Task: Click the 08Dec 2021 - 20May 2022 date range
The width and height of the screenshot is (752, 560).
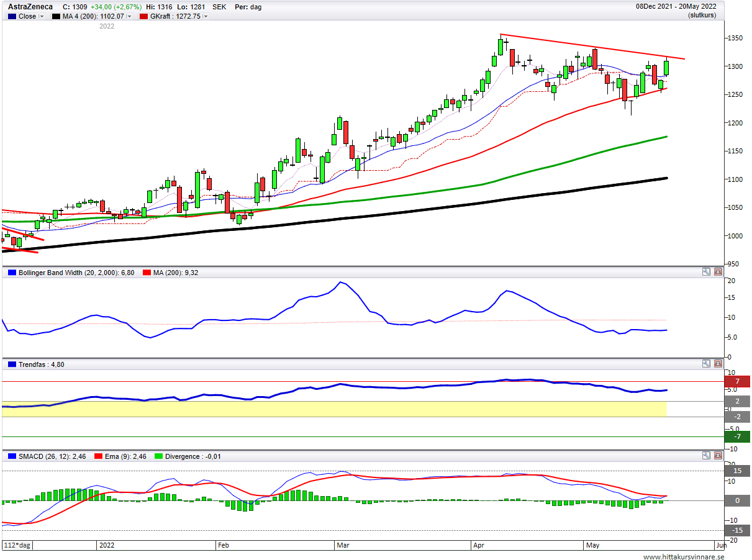Action: pyautogui.click(x=676, y=7)
